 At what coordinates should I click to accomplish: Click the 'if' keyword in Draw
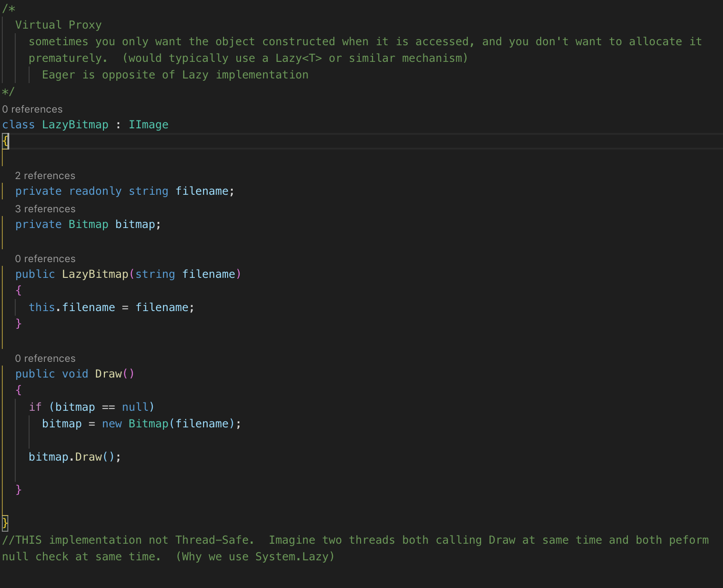(35, 407)
